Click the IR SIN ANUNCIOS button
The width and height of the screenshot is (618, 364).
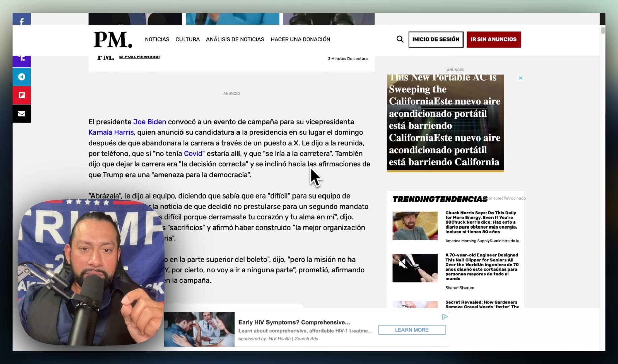494,39
